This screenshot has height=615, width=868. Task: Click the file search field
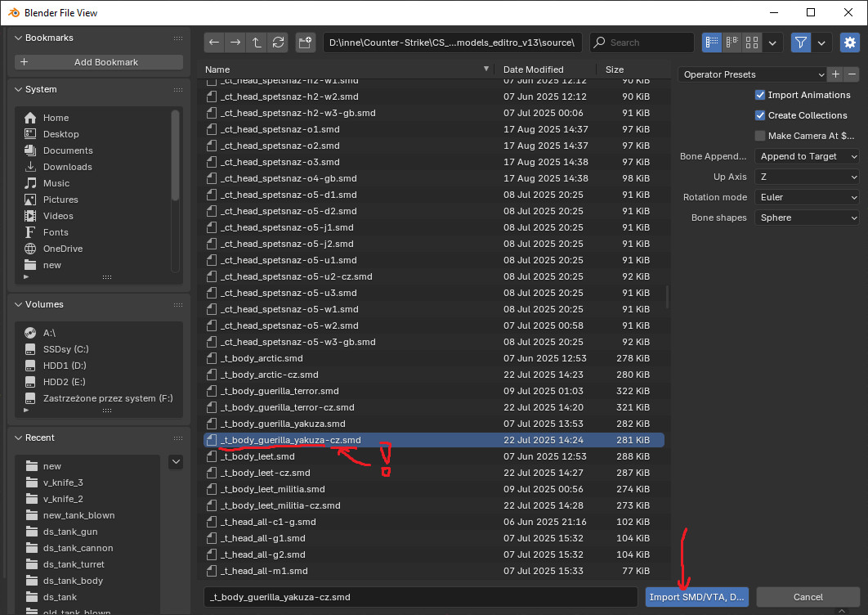647,43
